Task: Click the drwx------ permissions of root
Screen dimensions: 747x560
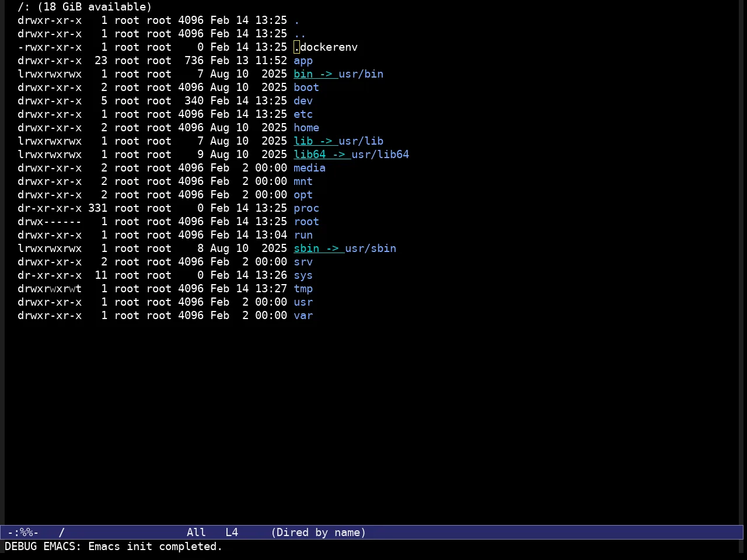Action: pos(50,222)
